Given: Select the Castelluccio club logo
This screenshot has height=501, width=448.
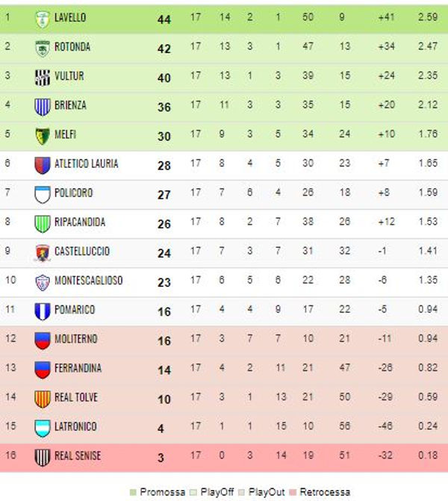Looking at the screenshot, I should pyautogui.click(x=42, y=253).
